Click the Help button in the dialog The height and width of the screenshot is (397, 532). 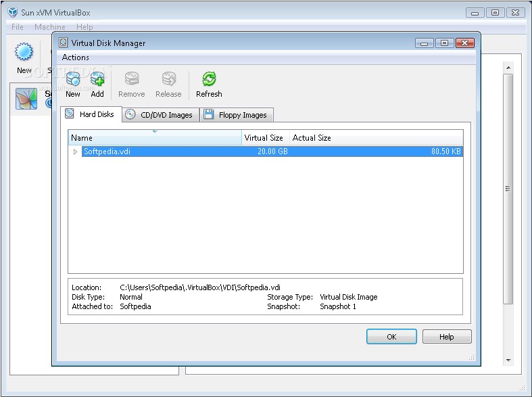point(447,337)
